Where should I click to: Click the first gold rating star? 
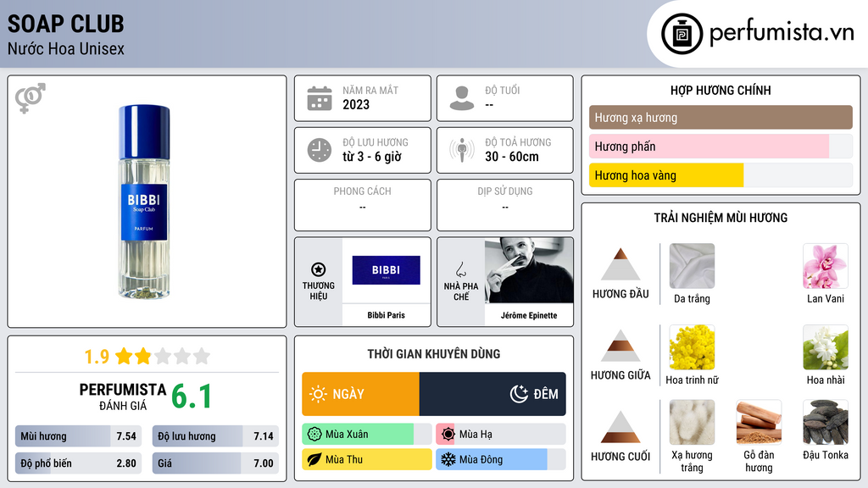[x=124, y=356]
